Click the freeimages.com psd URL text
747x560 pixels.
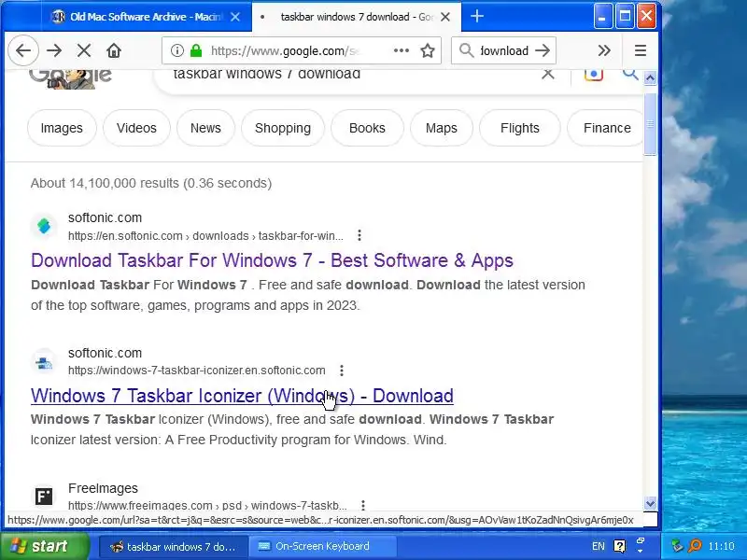[x=207, y=505]
